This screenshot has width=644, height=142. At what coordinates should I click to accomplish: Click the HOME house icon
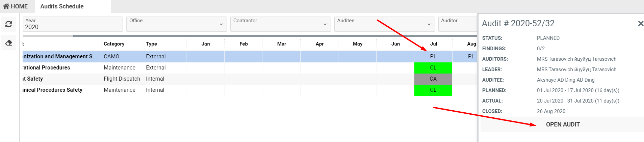(6, 6)
